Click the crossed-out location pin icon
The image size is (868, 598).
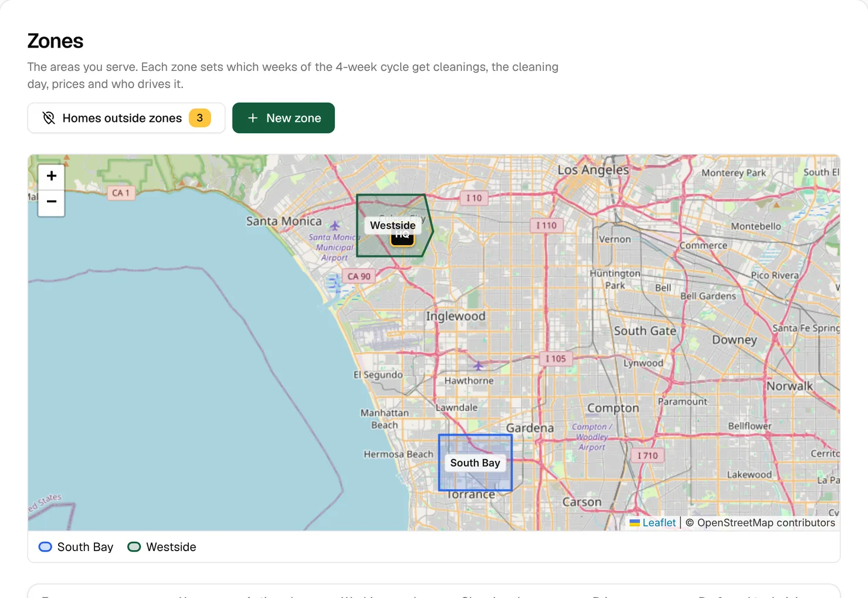(49, 118)
